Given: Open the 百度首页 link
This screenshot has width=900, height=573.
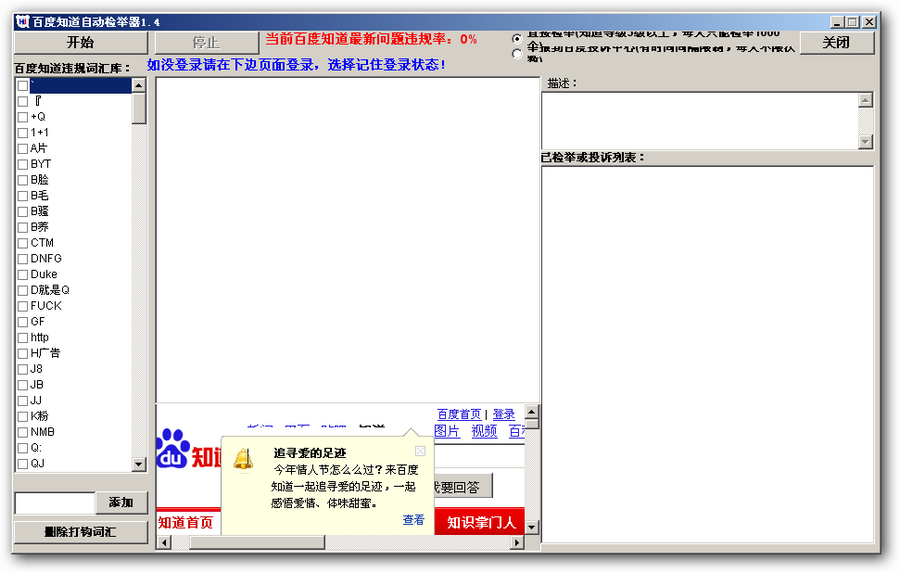Looking at the screenshot, I should tap(459, 414).
